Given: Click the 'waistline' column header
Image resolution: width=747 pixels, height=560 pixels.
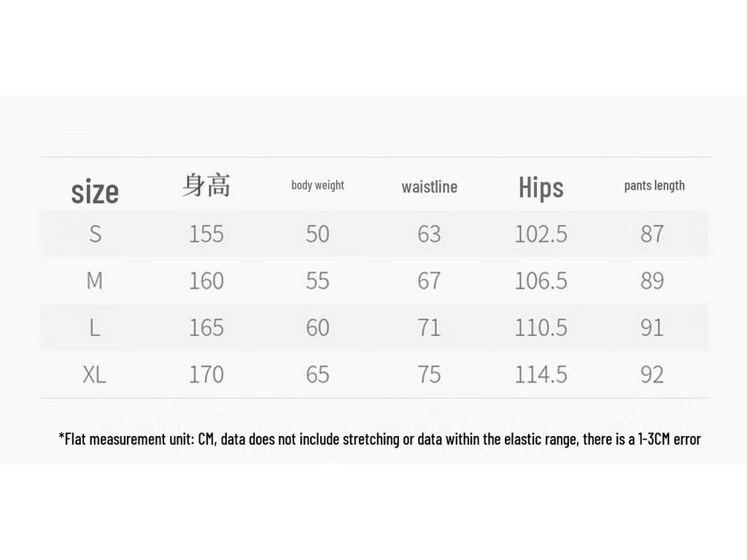Looking at the screenshot, I should (429, 187).
